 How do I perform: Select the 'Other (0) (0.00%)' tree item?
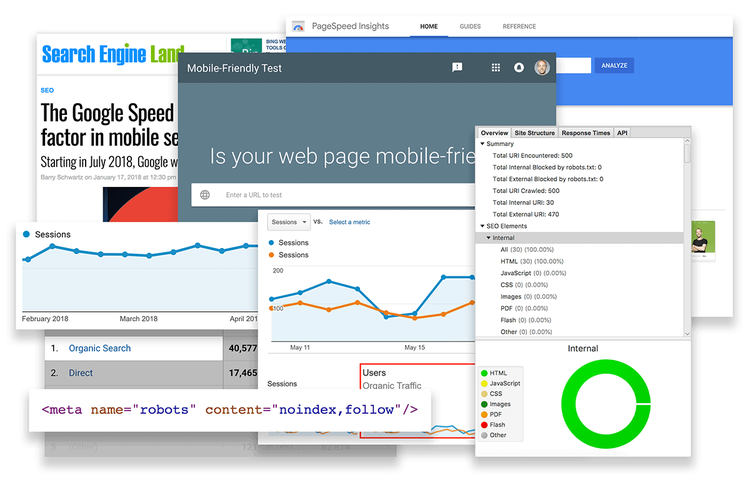point(526,332)
